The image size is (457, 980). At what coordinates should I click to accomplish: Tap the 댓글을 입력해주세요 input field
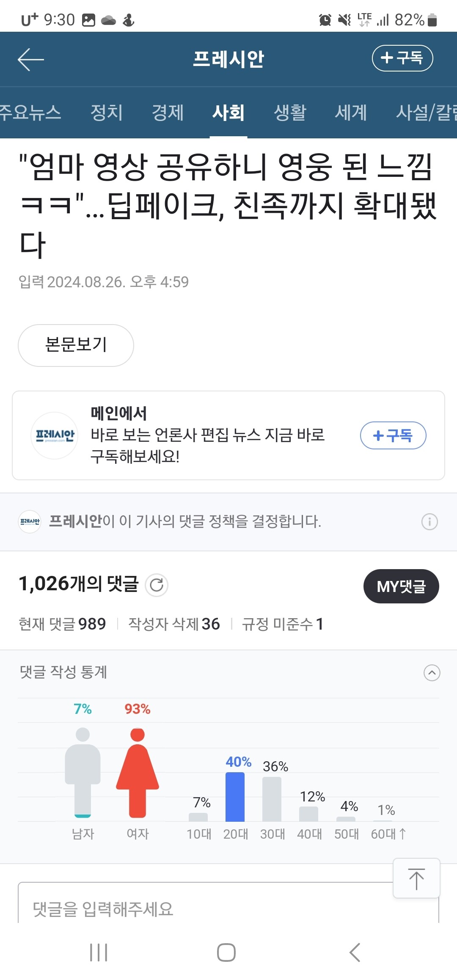click(x=203, y=908)
